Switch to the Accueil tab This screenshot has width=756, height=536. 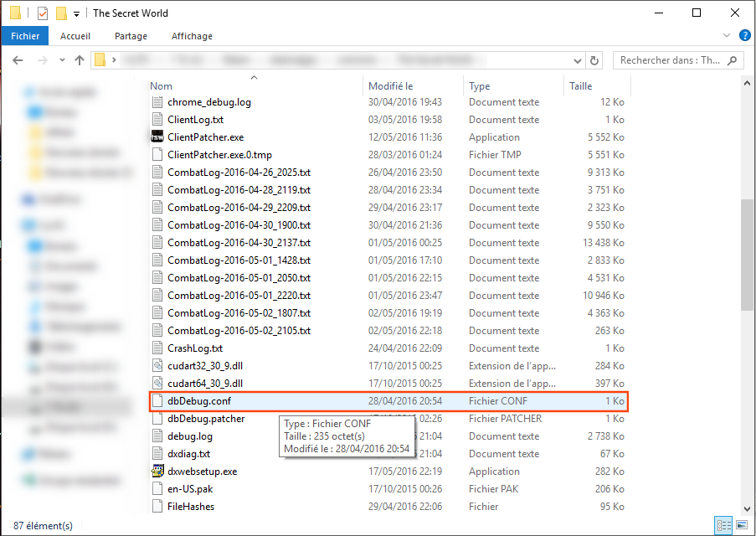click(75, 36)
